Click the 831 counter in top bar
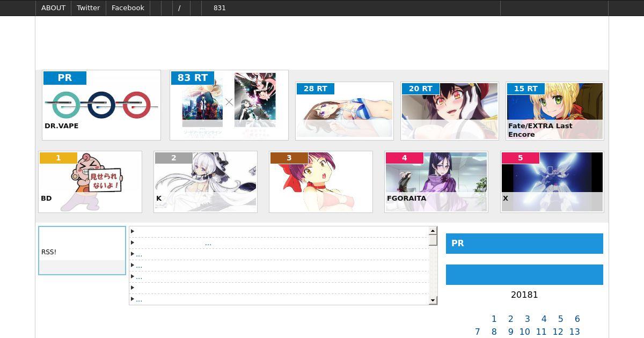The height and width of the screenshot is (338, 644). [x=219, y=8]
